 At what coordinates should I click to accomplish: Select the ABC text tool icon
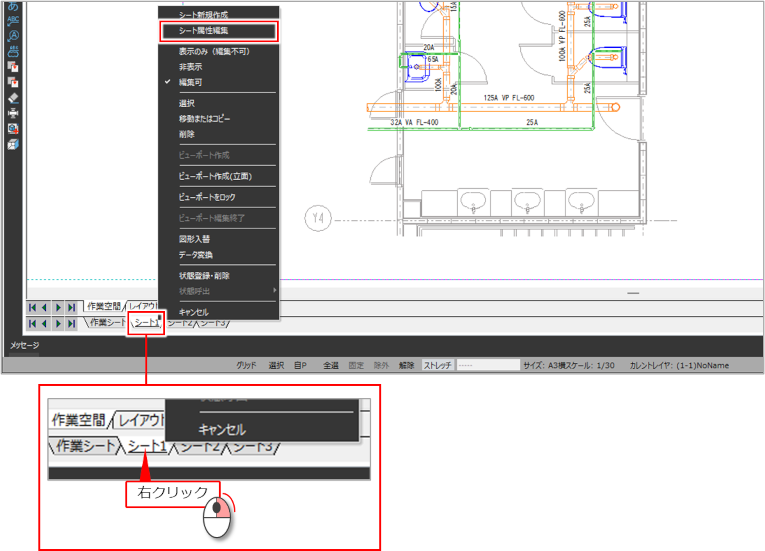pyautogui.click(x=13, y=19)
